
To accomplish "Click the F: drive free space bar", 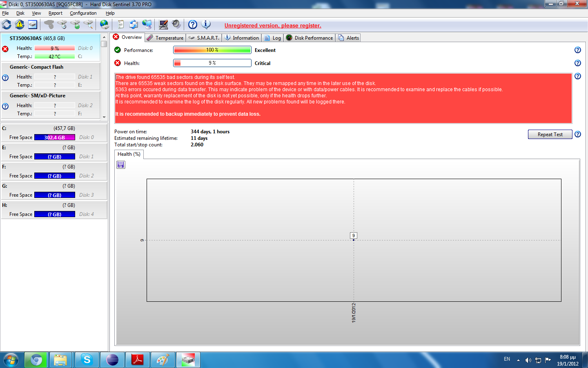I will pyautogui.click(x=55, y=176).
